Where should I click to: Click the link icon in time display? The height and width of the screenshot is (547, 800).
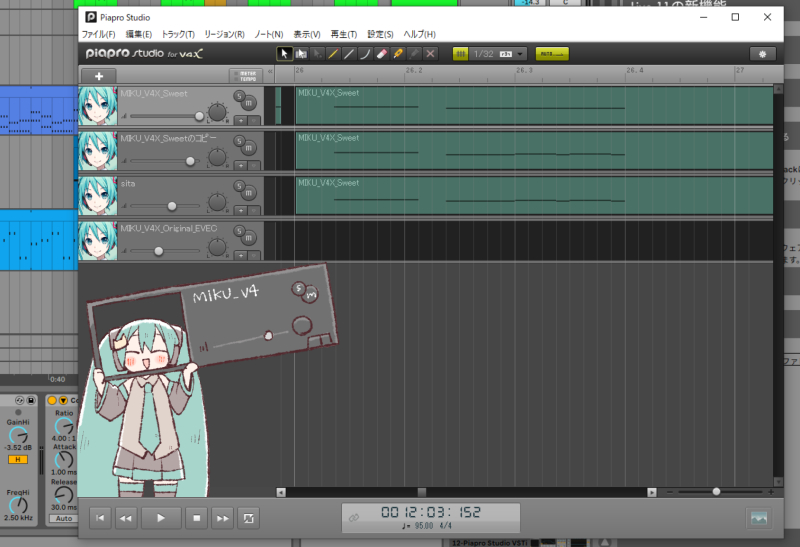(354, 518)
